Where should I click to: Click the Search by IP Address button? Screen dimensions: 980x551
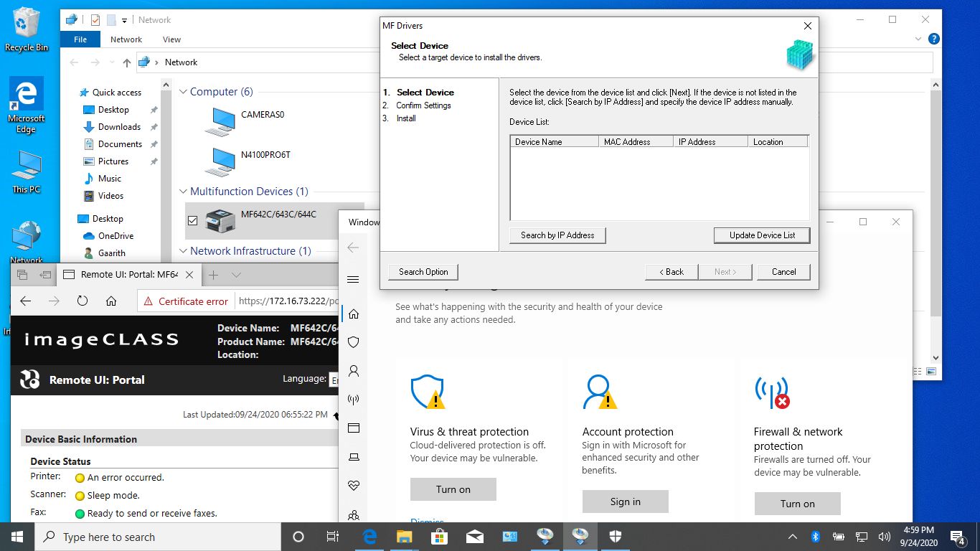pyautogui.click(x=557, y=235)
